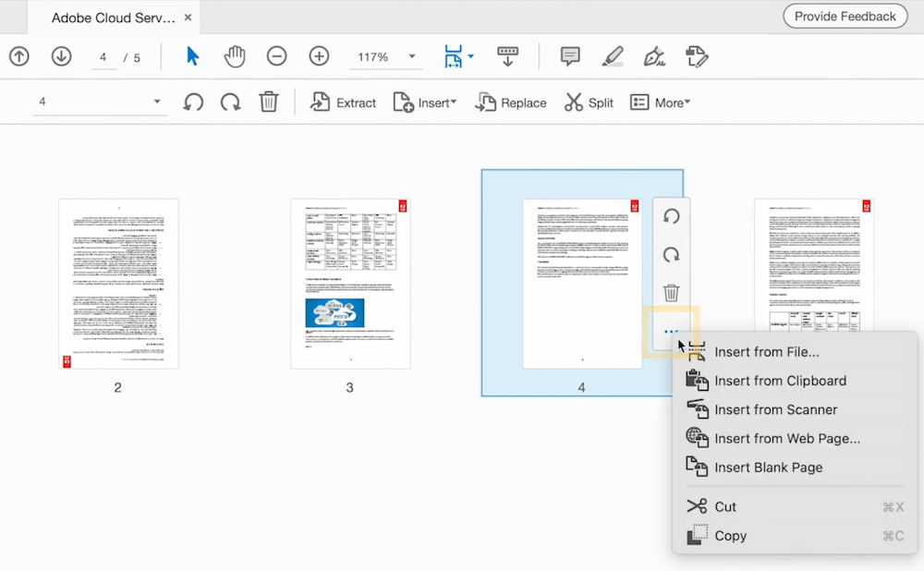Select the page 3 thumbnail
This screenshot has height=571, width=924.
[349, 284]
